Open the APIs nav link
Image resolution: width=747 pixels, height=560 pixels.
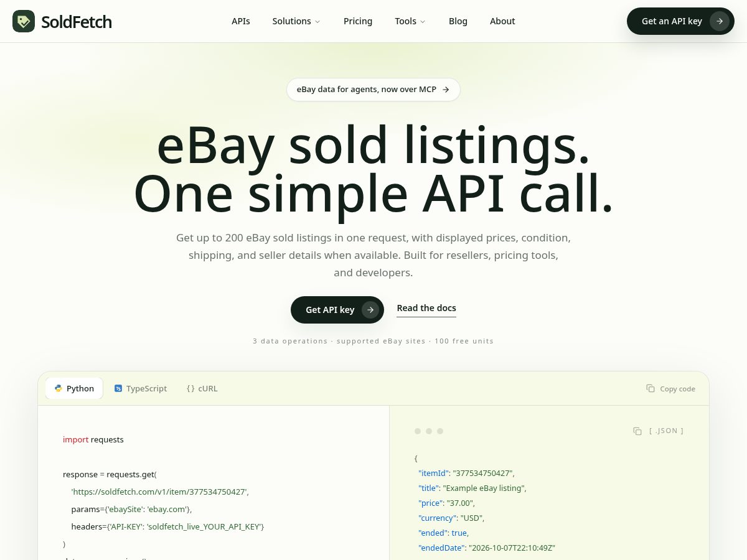[241, 21]
